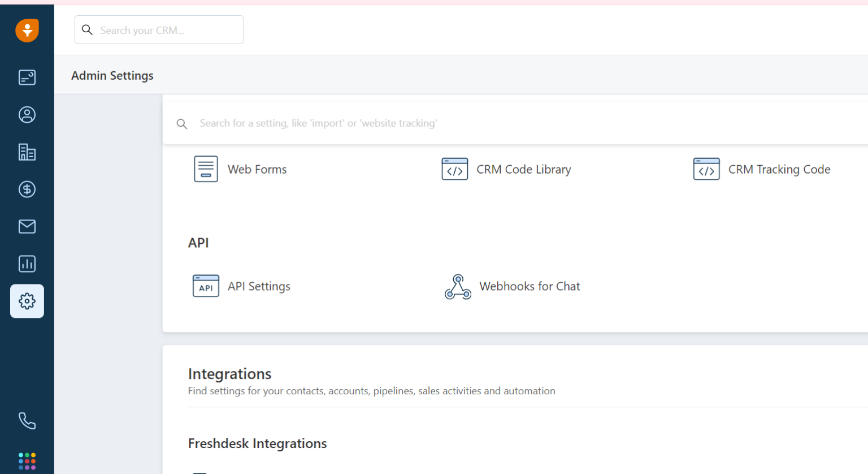Click the API Settings icon
Screen dimensions: 868x474
206,286
